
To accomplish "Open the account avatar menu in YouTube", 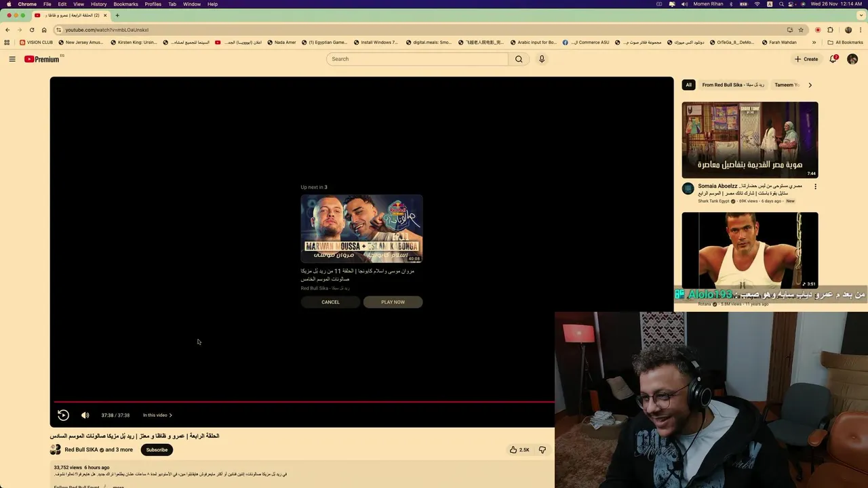I will 852,59.
